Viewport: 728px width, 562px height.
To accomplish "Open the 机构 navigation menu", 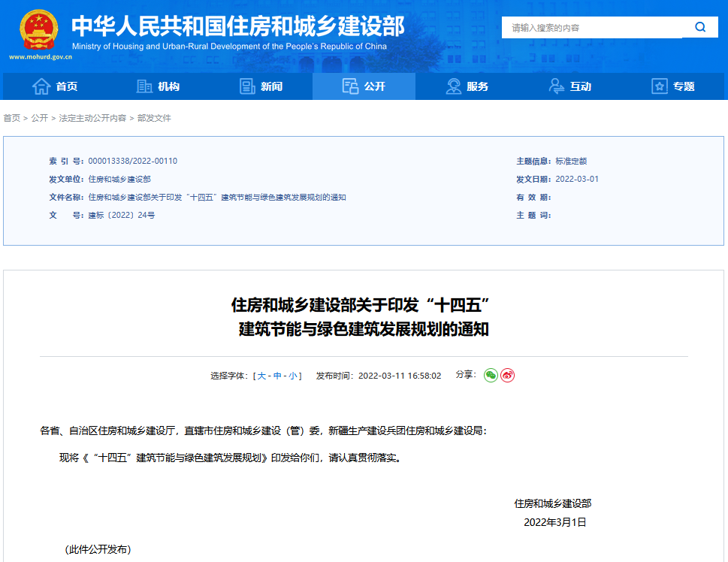I will 160,86.
